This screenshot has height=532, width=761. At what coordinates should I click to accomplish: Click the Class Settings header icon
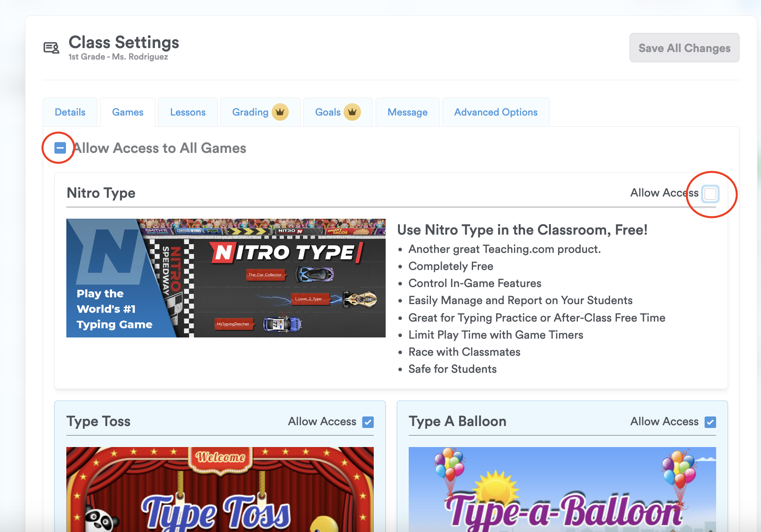tap(51, 48)
